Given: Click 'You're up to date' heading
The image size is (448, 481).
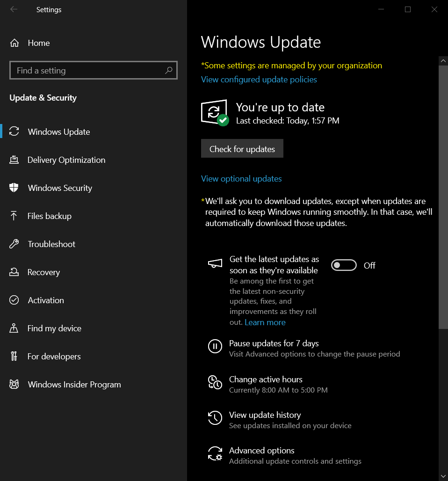Looking at the screenshot, I should click(280, 107).
